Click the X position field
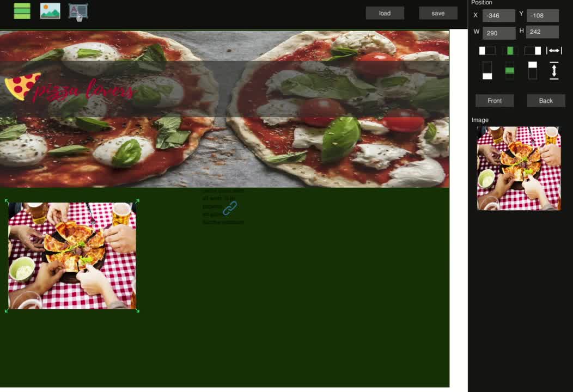The width and height of the screenshot is (573, 392). pyautogui.click(x=499, y=16)
